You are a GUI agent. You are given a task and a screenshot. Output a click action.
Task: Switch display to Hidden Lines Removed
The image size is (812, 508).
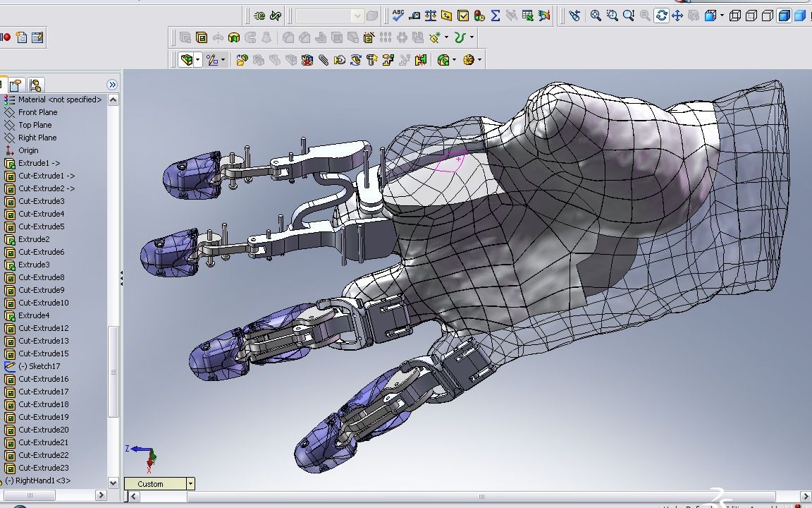click(x=768, y=16)
